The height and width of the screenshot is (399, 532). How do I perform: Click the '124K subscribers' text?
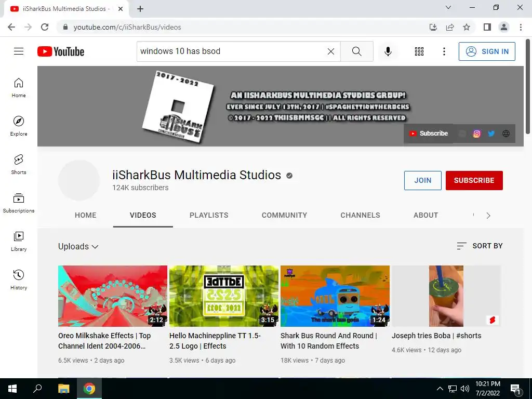(x=140, y=188)
